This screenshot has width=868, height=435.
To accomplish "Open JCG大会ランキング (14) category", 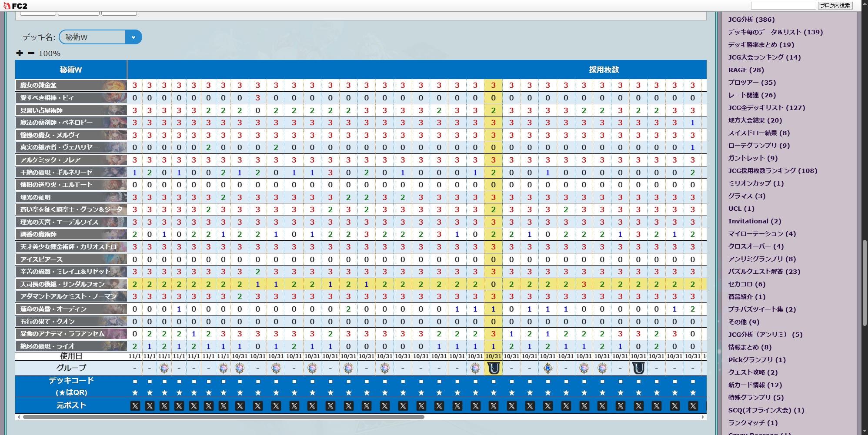I will coord(765,57).
